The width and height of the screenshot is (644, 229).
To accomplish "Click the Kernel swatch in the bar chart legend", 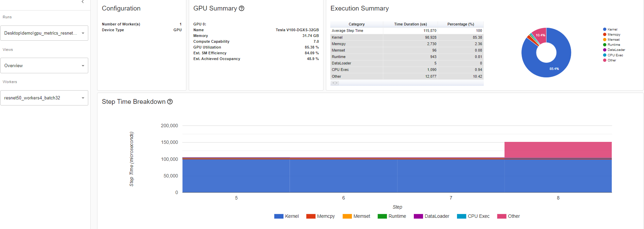I will point(279,216).
